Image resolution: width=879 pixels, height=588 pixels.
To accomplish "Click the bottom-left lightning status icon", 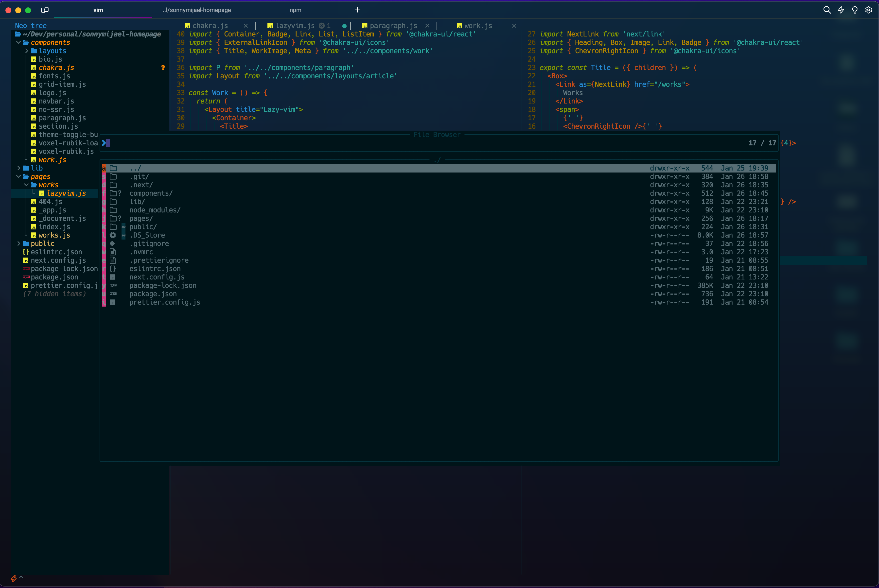I will point(14,579).
